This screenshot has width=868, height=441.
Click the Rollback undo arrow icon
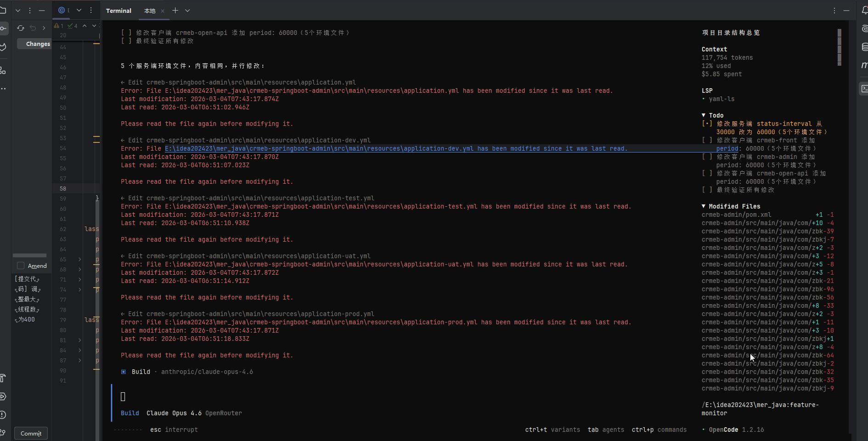click(x=33, y=28)
